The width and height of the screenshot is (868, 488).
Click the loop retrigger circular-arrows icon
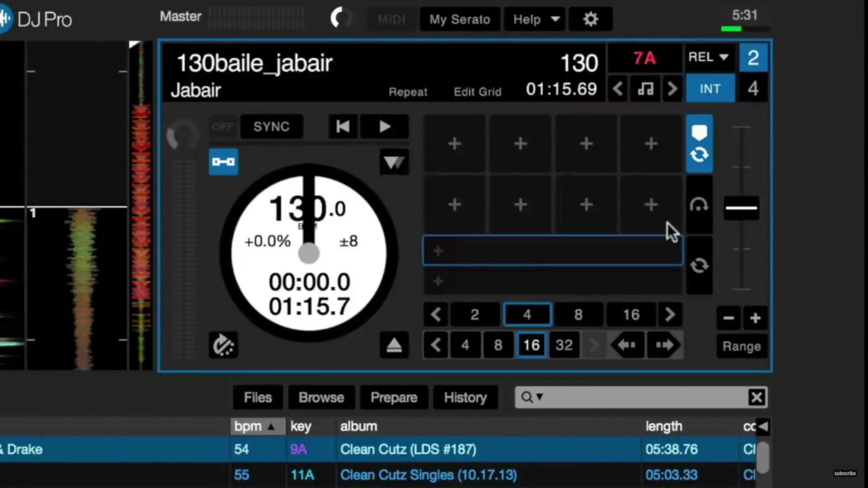(x=699, y=266)
